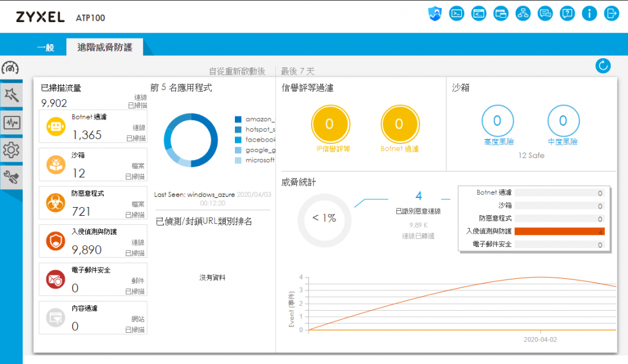Screen dimensions: 628x364
Task: Open the forum chat bubbles icon
Action: click(545, 13)
